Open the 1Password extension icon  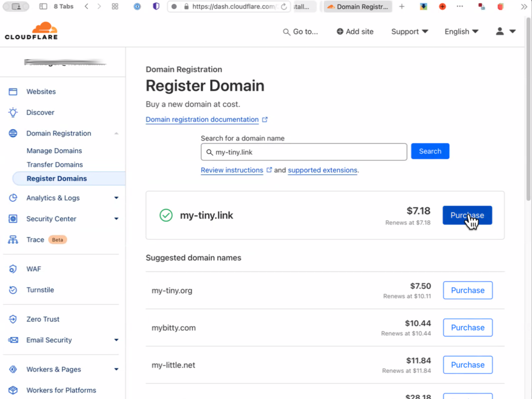click(x=137, y=6)
